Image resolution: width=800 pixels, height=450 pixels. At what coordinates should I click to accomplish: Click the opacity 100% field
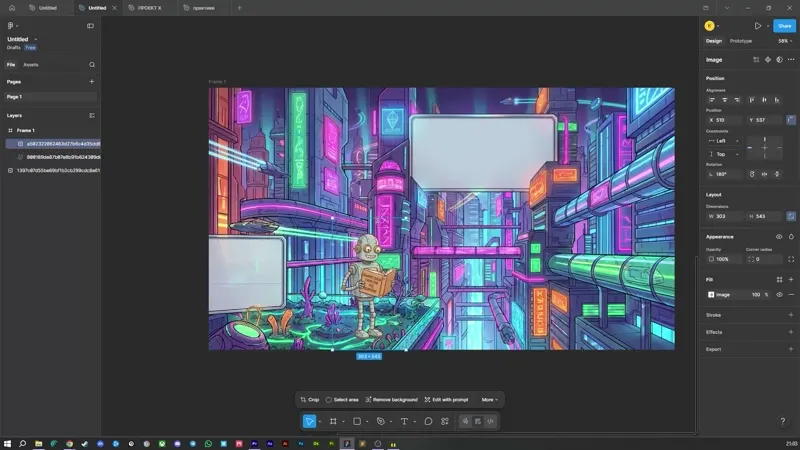pos(724,259)
